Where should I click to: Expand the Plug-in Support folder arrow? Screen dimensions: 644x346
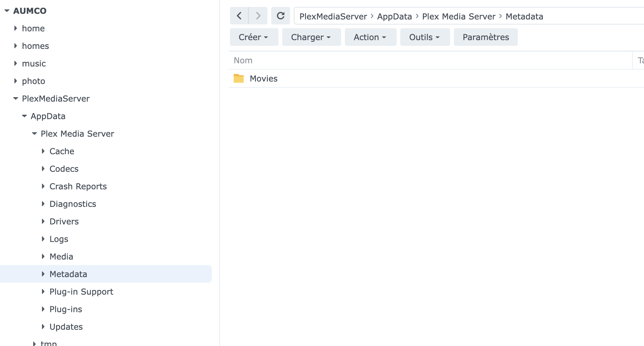pos(43,291)
